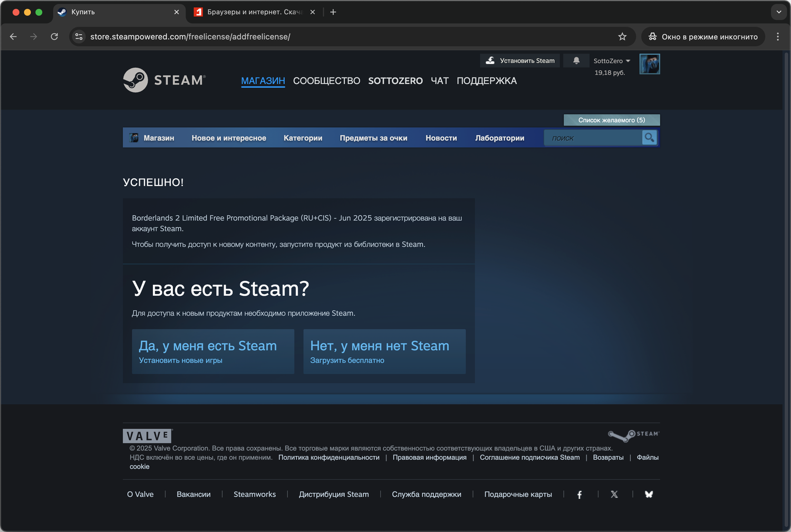Open the Файлы cookie link
This screenshot has width=791, height=532.
pyautogui.click(x=648, y=458)
